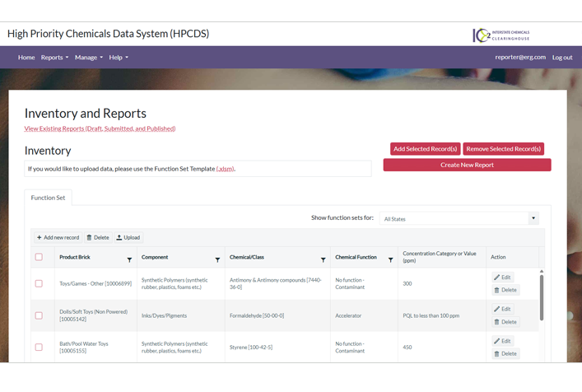Screen dimensions: 582x392
Task: Open the Reports dropdown in navbar
Action: (54, 58)
